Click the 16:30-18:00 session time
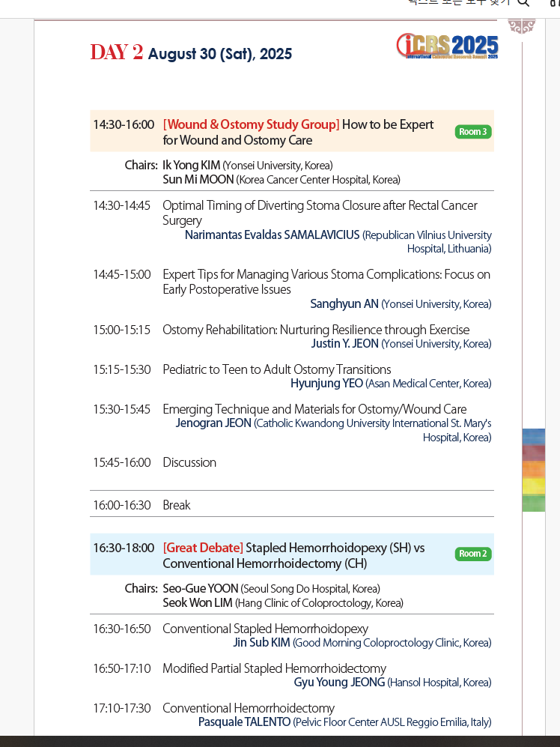Viewport: 560px width, 747px height. pos(124,548)
